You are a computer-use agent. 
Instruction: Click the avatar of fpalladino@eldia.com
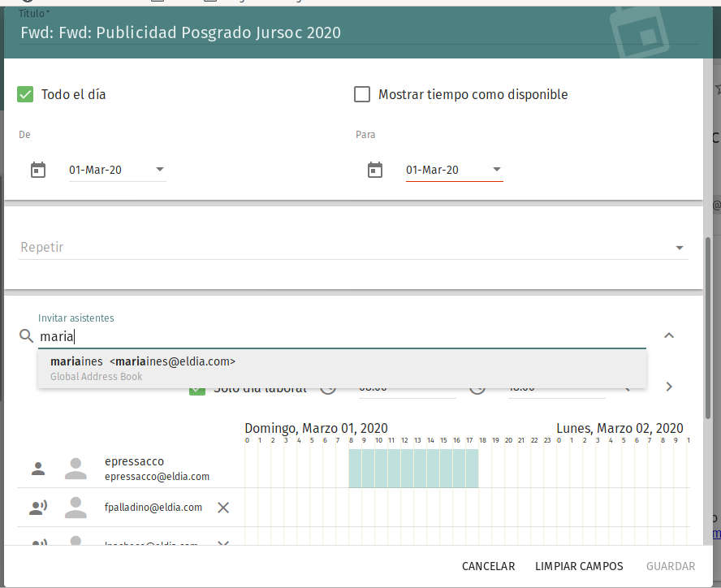tap(76, 508)
